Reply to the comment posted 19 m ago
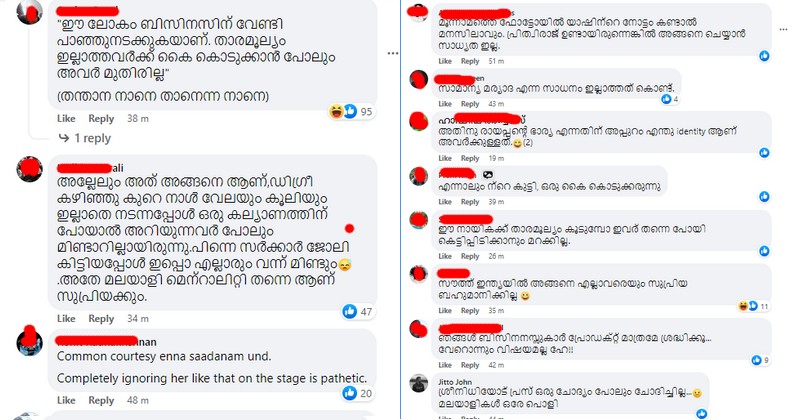This screenshot has width=800, height=420. tap(470, 158)
